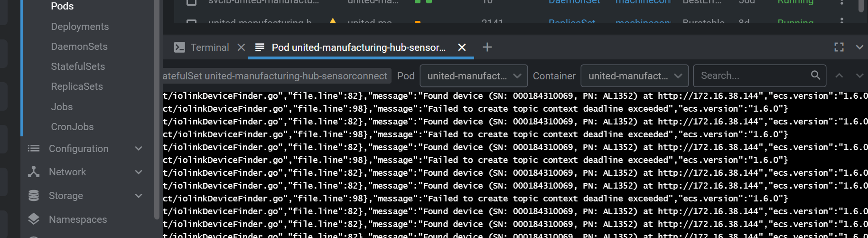This screenshot has width=868, height=238.
Task: Expand the Configuration section chevron
Action: click(139, 149)
